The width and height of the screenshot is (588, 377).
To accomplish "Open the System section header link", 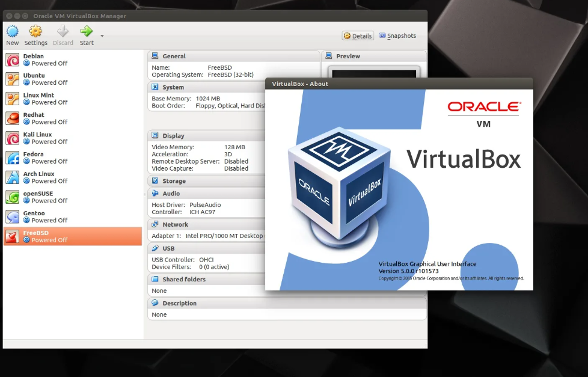I will point(173,87).
